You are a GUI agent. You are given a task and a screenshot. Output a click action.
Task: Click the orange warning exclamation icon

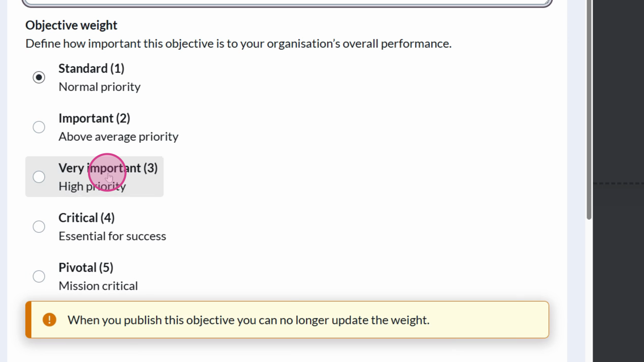click(49, 320)
